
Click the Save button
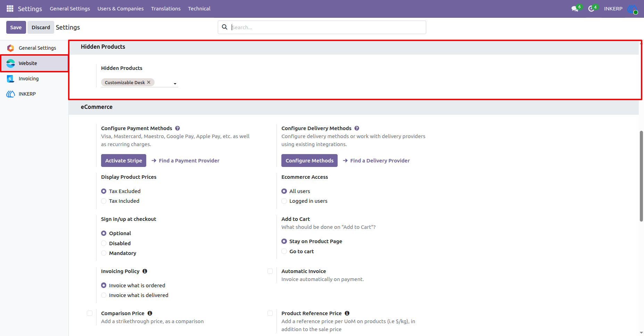tap(16, 27)
